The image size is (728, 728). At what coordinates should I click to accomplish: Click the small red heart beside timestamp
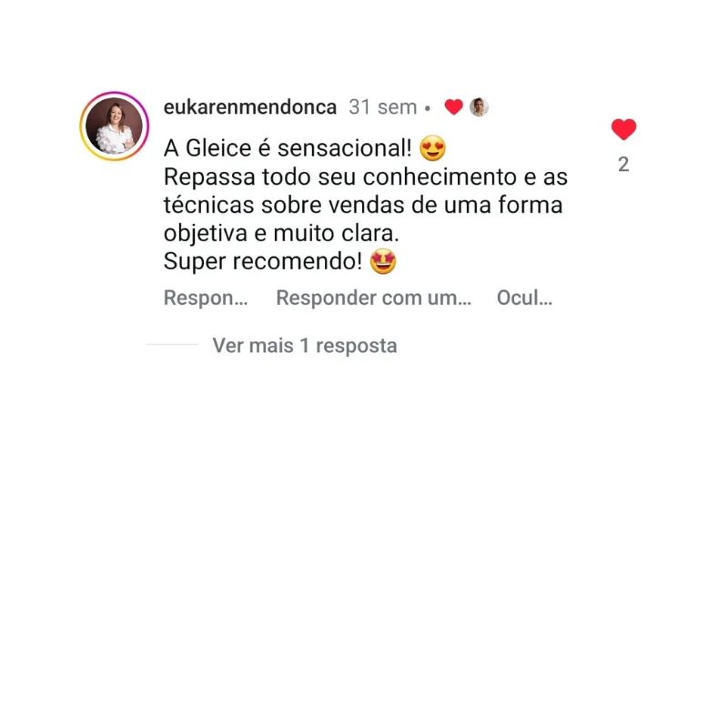click(x=453, y=107)
